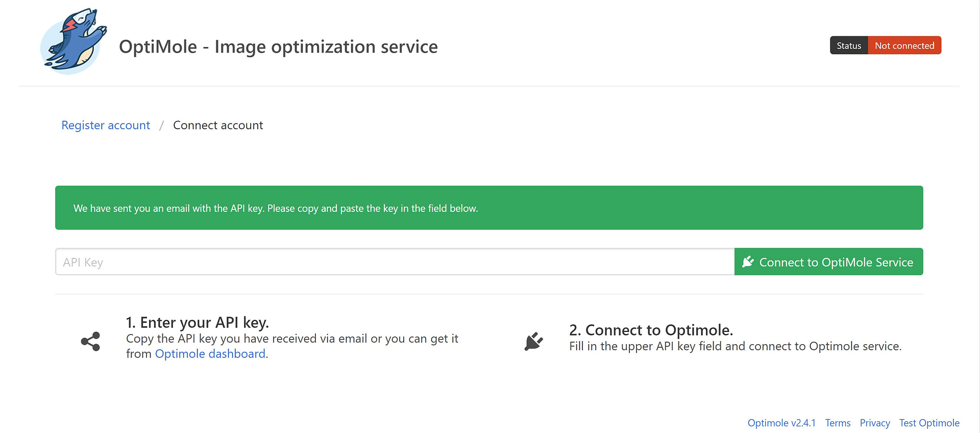
Task: Click the Enter your API key heading
Action: coord(197,322)
